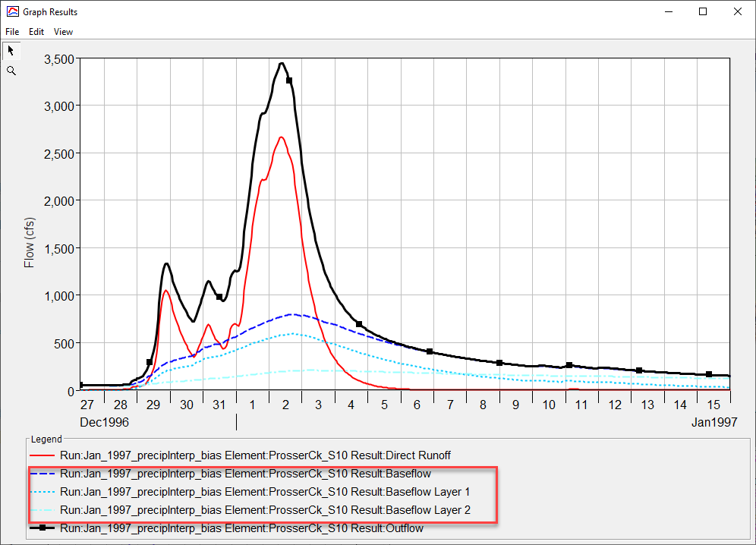Click the black Outflow line sample in legend
The height and width of the screenshot is (545, 756).
pos(43,528)
